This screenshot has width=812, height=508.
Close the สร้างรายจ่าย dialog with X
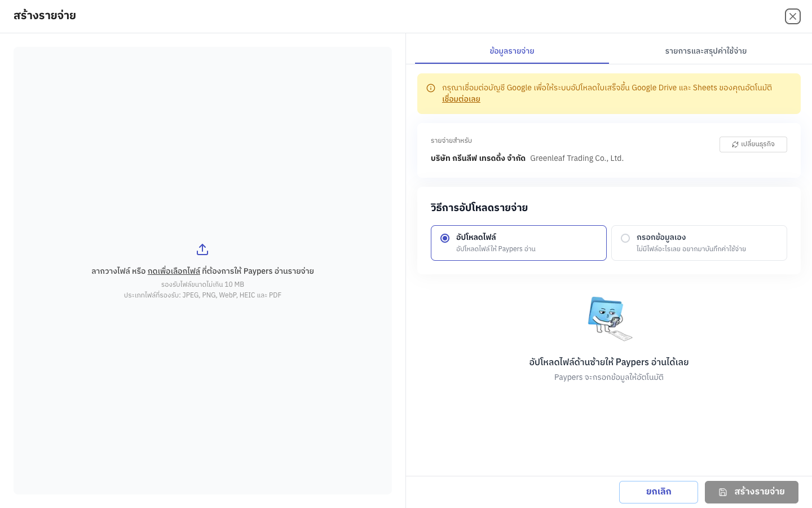coord(793,16)
